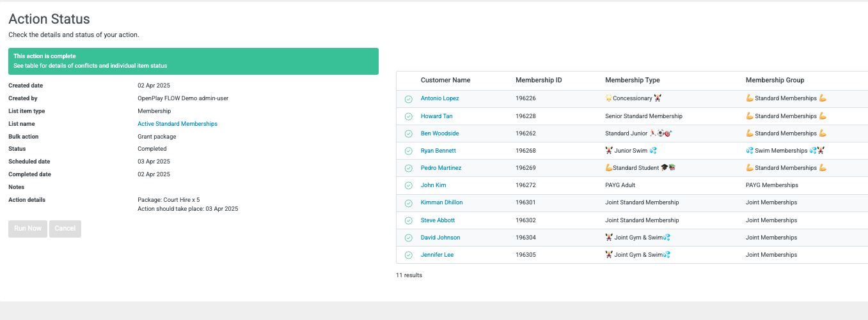Screen dimensions: 868x320
Task: Open Kimman Dhillon customer link
Action: tap(441, 202)
